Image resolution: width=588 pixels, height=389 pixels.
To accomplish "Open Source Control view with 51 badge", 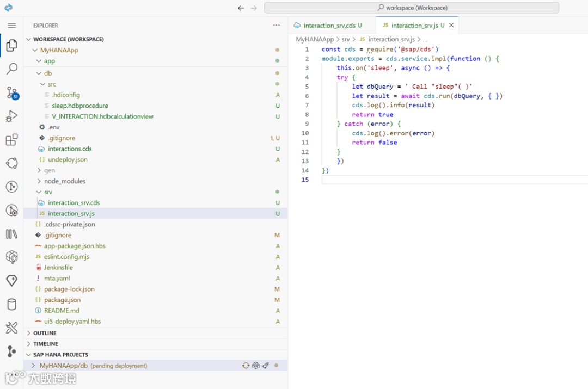I will pos(11,92).
